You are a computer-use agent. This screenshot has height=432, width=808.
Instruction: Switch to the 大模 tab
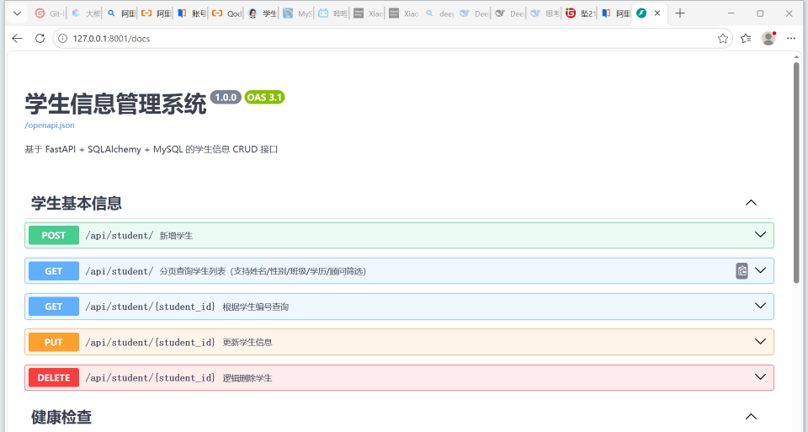pos(85,13)
